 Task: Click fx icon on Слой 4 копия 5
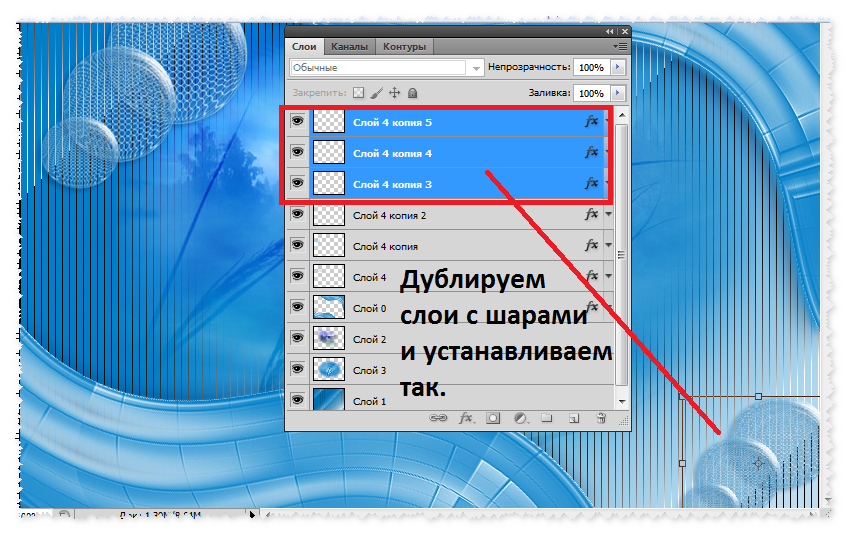pyautogui.click(x=591, y=121)
